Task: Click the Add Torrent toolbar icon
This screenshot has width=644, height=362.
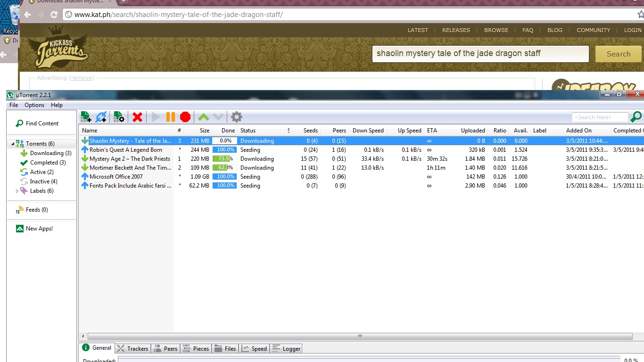Action: (86, 117)
